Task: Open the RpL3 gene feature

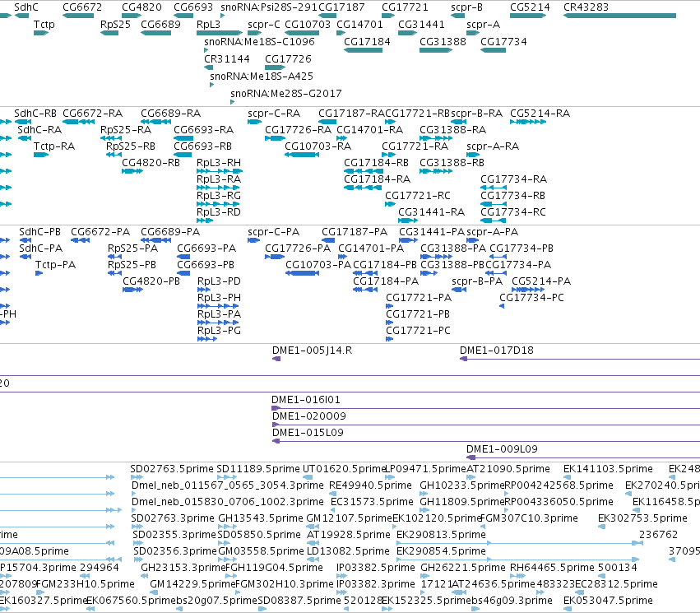Action: 219,33
